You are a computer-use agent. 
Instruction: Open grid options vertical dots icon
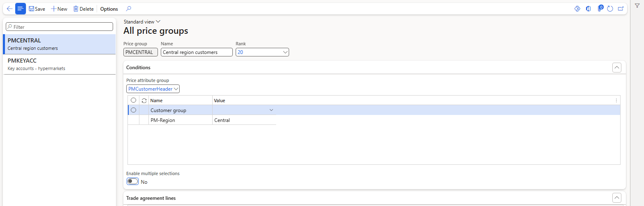click(x=616, y=100)
